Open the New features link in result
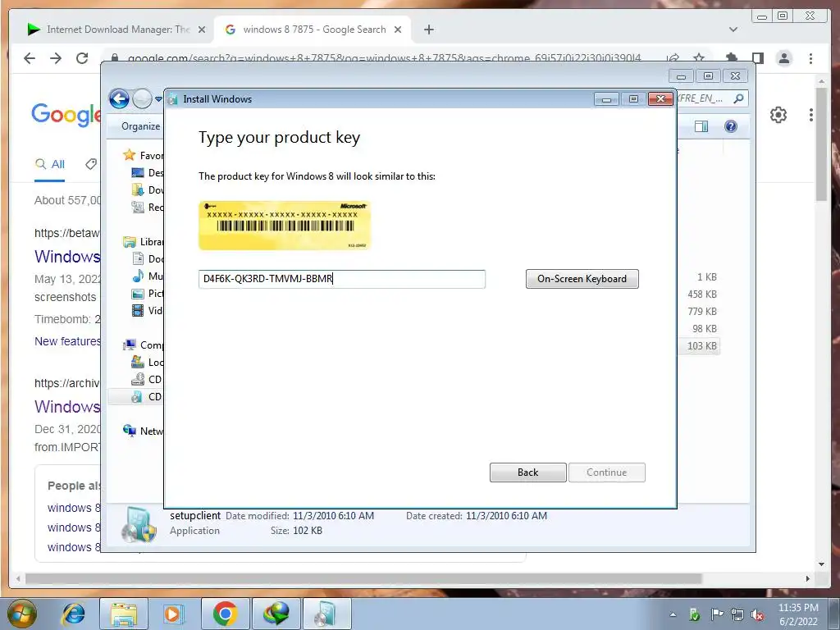Image resolution: width=840 pixels, height=630 pixels. (67, 341)
